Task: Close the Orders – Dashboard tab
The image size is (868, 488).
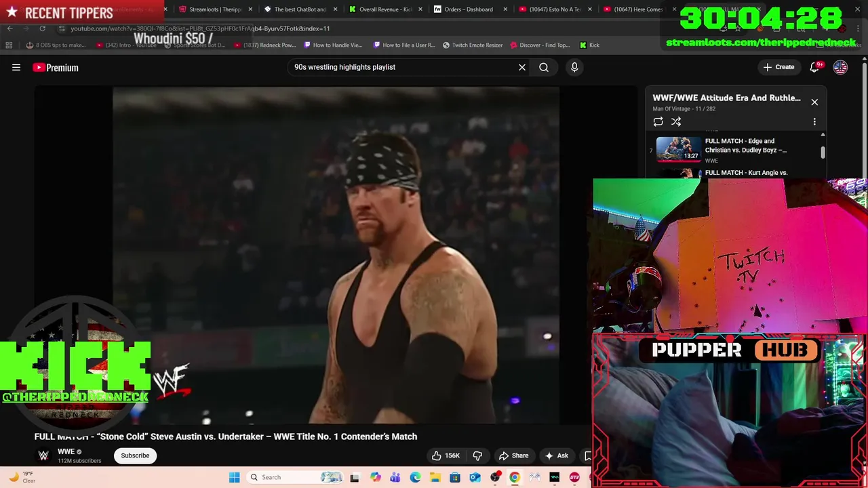Action: [x=505, y=9]
